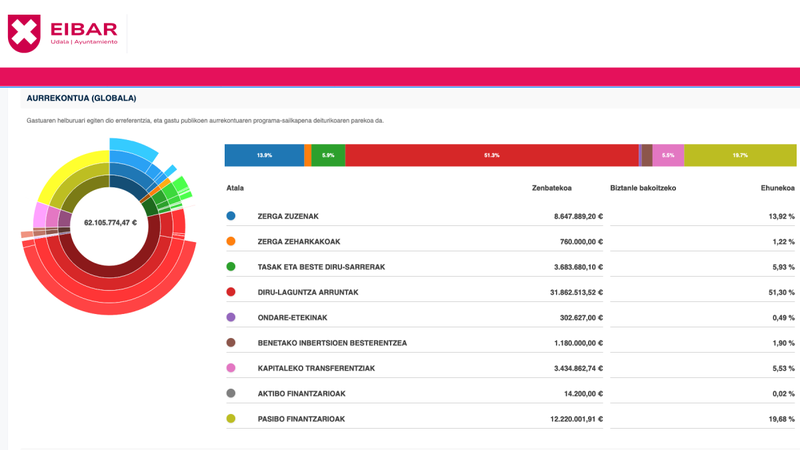Viewport: 800px width, 450px height.
Task: Click the gray AKTIBO FINANTZARIOAK legend dot
Action: [x=231, y=394]
